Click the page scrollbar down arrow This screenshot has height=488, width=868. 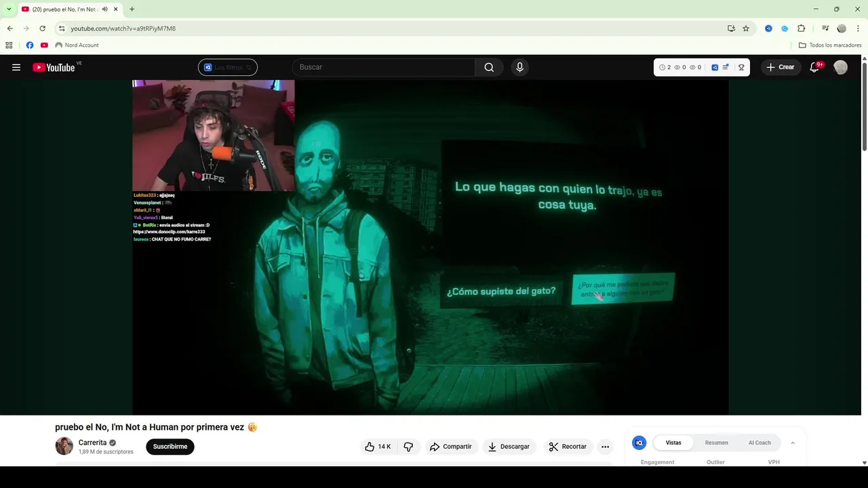864,463
